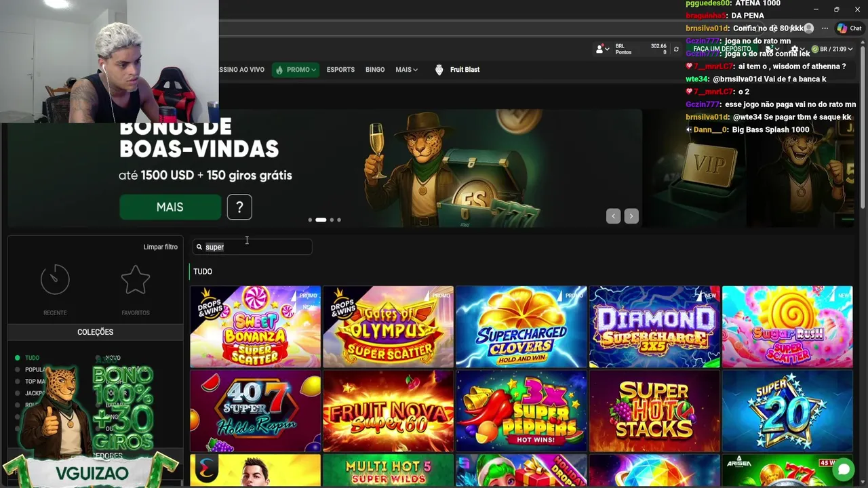868x488 pixels.
Task: Open the live support chat bubble
Action: [x=844, y=469]
